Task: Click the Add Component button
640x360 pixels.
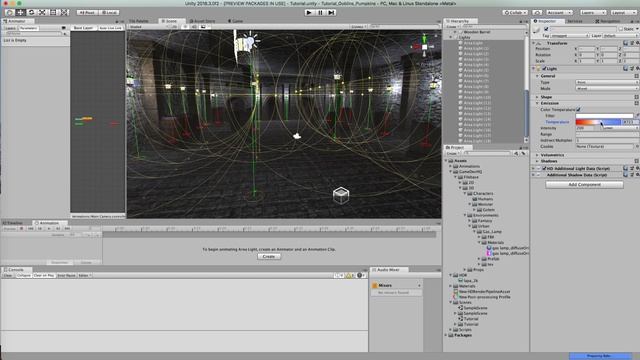Action: (x=584, y=184)
